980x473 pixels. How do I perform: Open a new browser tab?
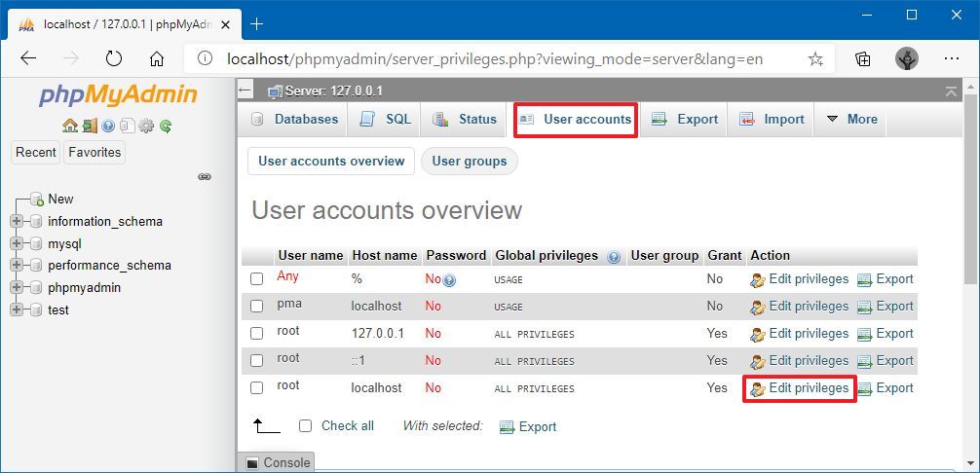(256, 23)
